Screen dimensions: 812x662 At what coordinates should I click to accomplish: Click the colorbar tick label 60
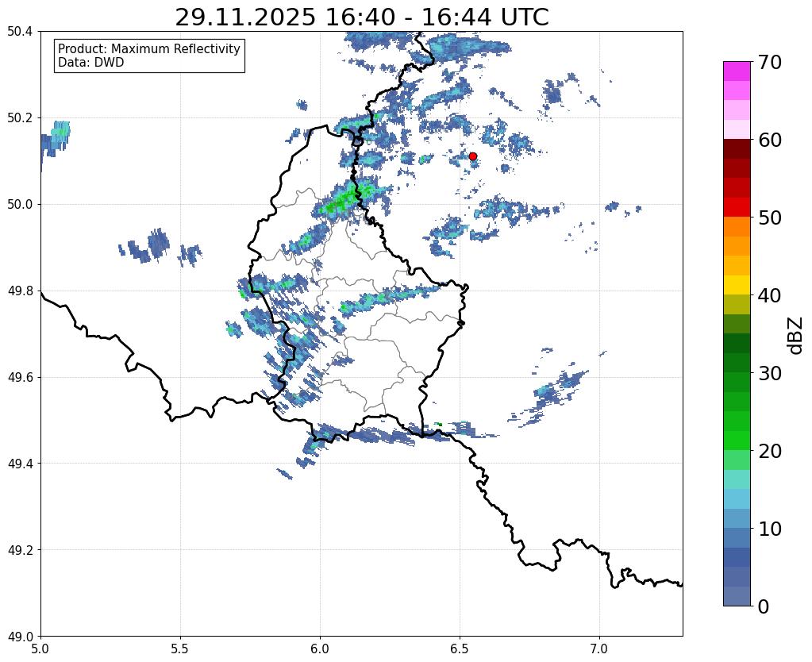pos(770,140)
